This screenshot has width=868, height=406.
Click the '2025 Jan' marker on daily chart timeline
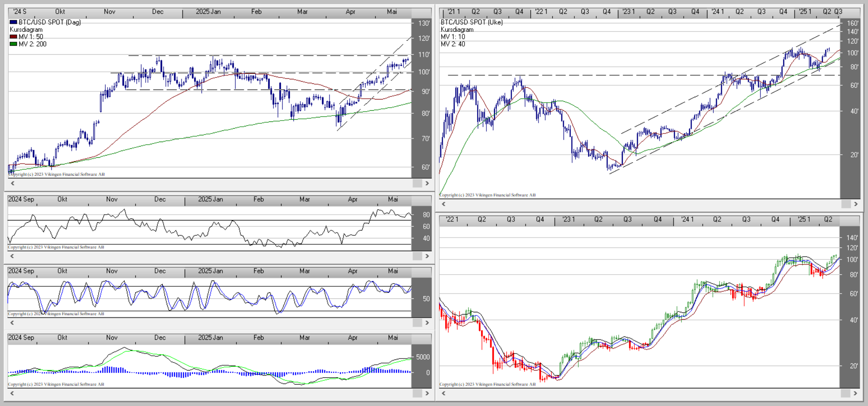pos(208,12)
